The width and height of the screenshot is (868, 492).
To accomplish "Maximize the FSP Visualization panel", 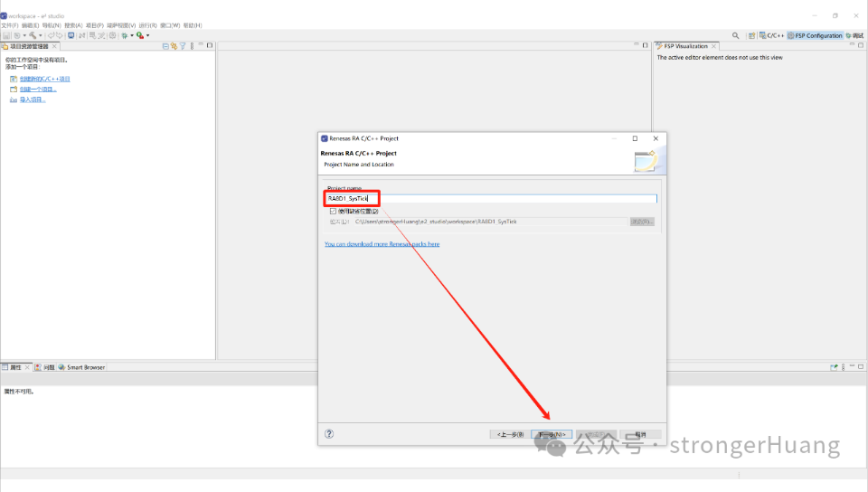I will (861, 45).
